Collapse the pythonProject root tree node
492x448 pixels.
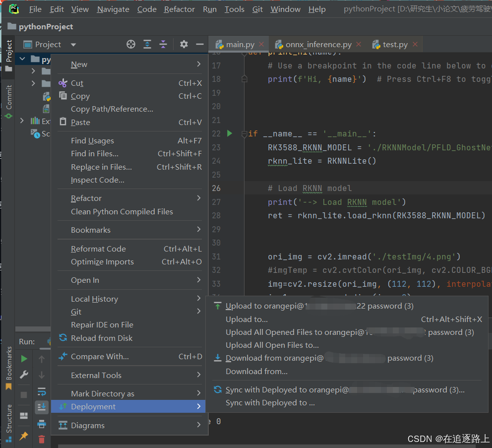(22, 59)
